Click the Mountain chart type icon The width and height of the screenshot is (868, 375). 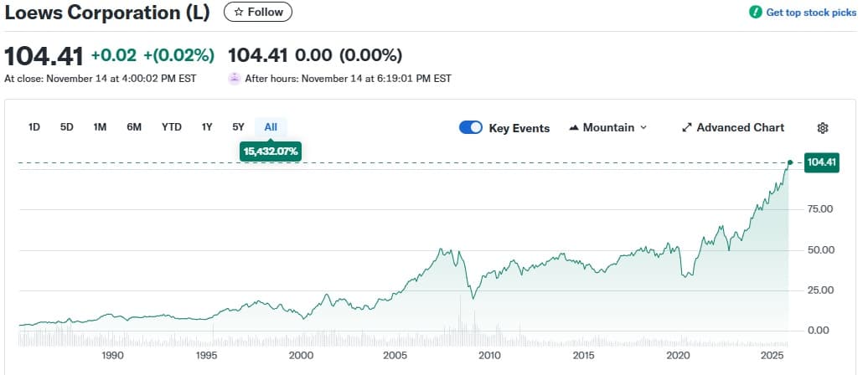coord(574,128)
